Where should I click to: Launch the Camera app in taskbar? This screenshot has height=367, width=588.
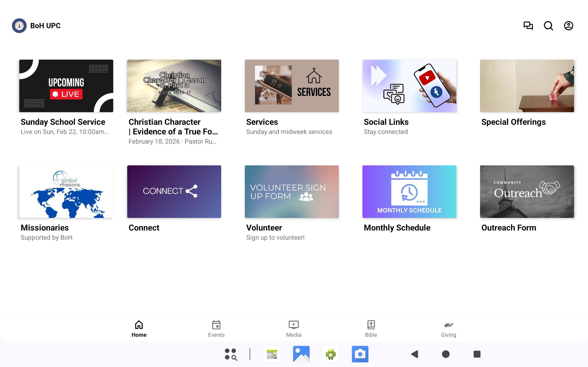pyautogui.click(x=360, y=354)
